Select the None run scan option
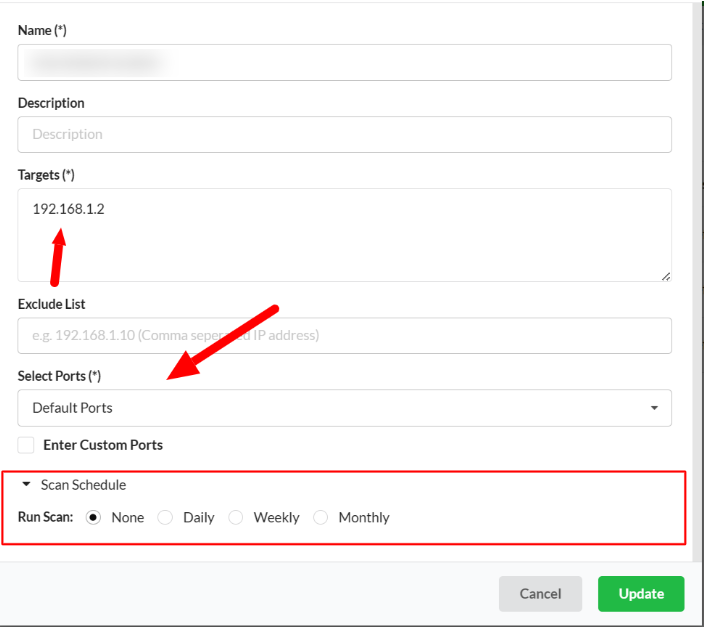Image resolution: width=704 pixels, height=627 pixels. point(94,518)
